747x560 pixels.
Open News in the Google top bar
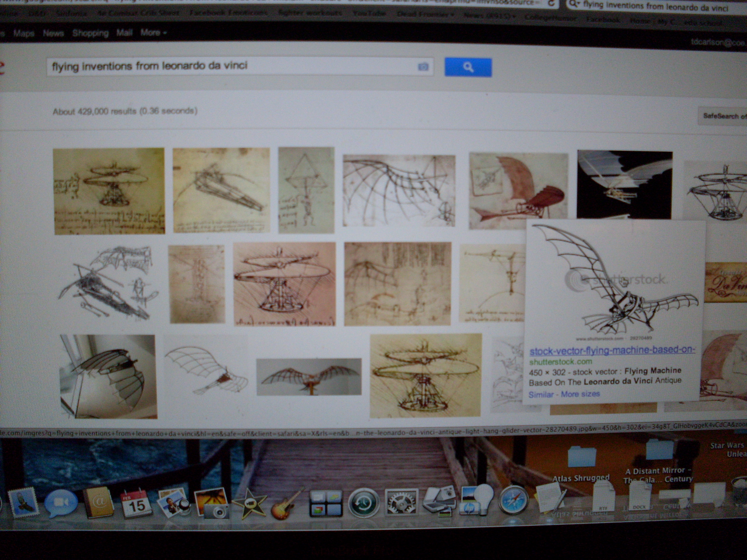53,33
